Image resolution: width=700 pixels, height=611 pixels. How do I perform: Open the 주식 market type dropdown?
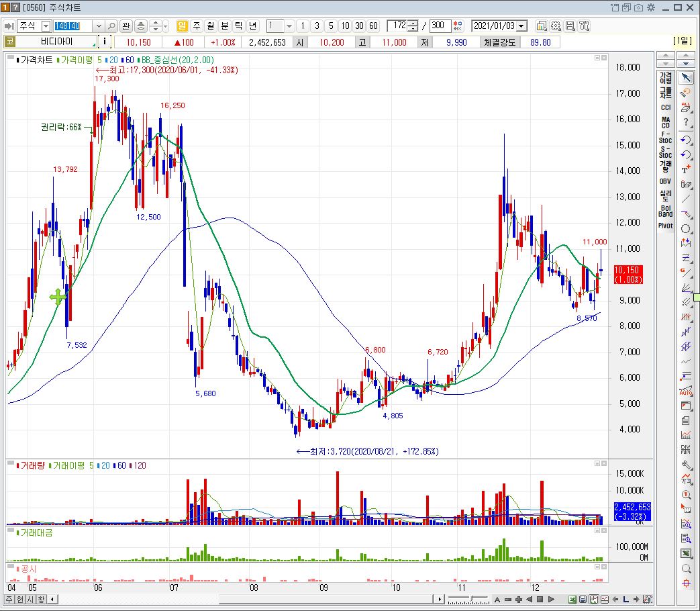click(45, 26)
